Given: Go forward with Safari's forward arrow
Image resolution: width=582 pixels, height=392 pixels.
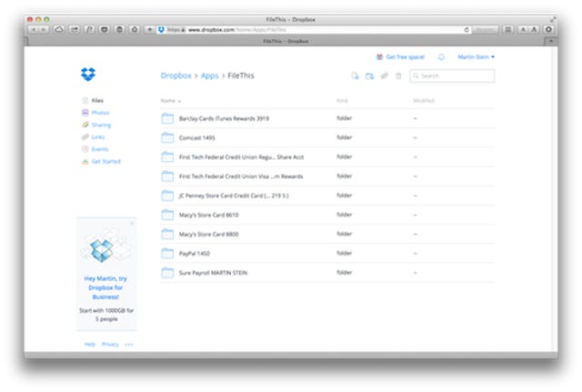Looking at the screenshot, I should coord(44,29).
